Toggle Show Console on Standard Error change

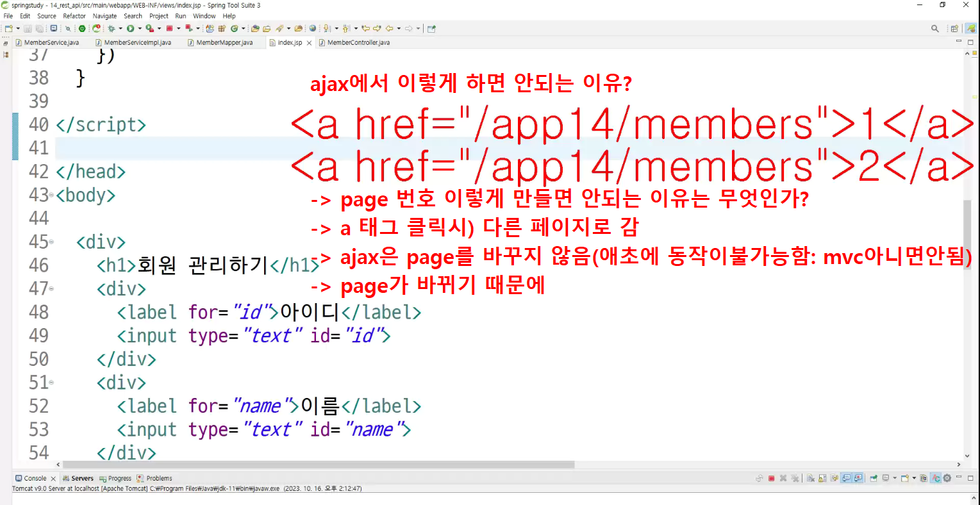(x=859, y=478)
